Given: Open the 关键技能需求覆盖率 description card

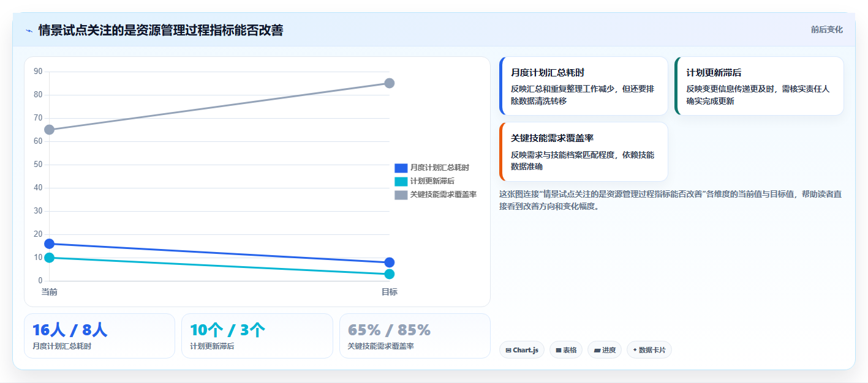Looking at the screenshot, I should click(x=584, y=152).
